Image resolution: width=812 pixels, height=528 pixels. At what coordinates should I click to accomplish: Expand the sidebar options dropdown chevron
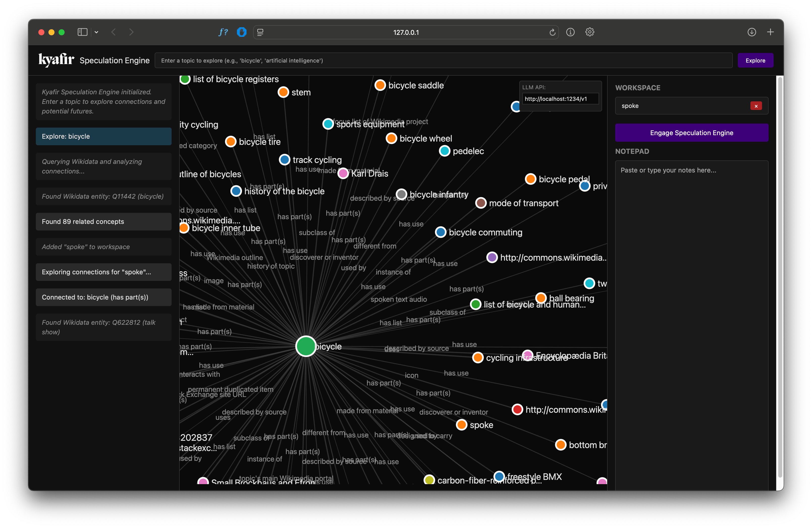97,32
